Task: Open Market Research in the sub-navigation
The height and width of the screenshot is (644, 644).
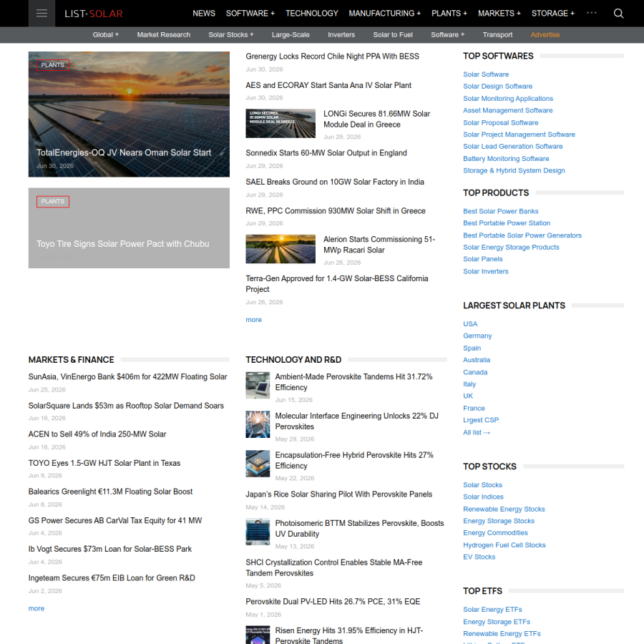Action: [x=163, y=35]
